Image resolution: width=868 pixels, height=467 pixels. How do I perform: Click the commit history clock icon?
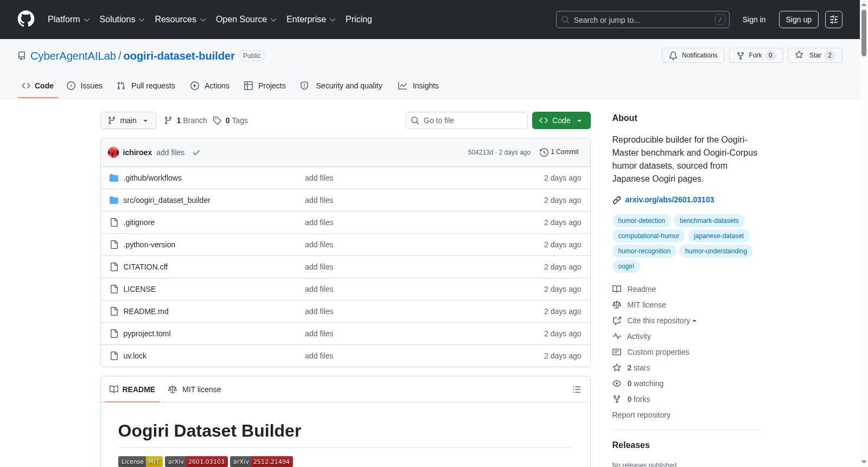click(x=544, y=152)
